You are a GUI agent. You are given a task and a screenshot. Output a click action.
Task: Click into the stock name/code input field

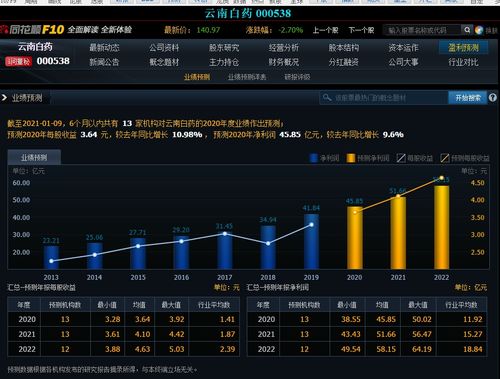click(x=422, y=30)
